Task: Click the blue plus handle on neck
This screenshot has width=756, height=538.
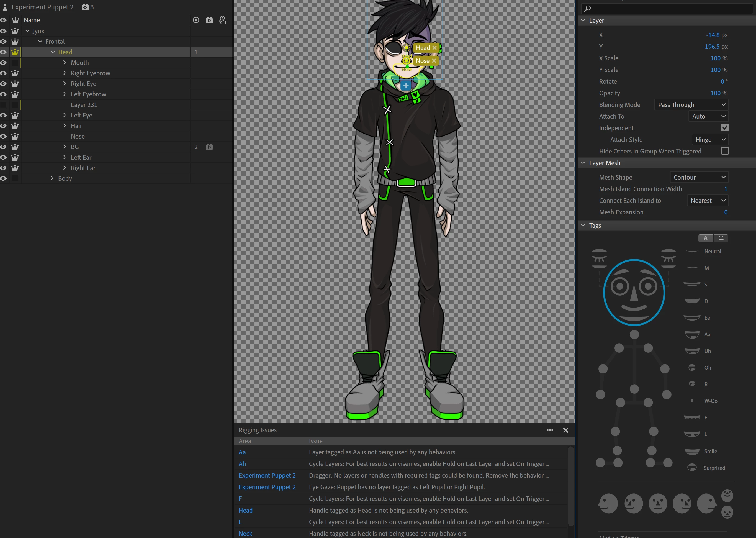Action: tap(406, 86)
